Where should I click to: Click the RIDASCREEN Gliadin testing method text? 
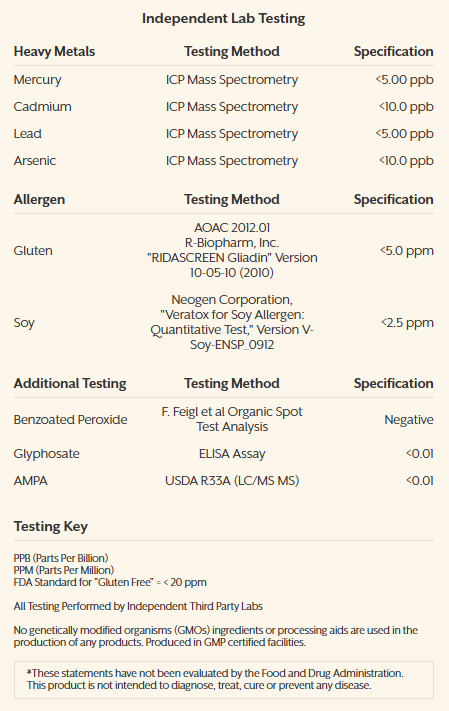point(232,258)
